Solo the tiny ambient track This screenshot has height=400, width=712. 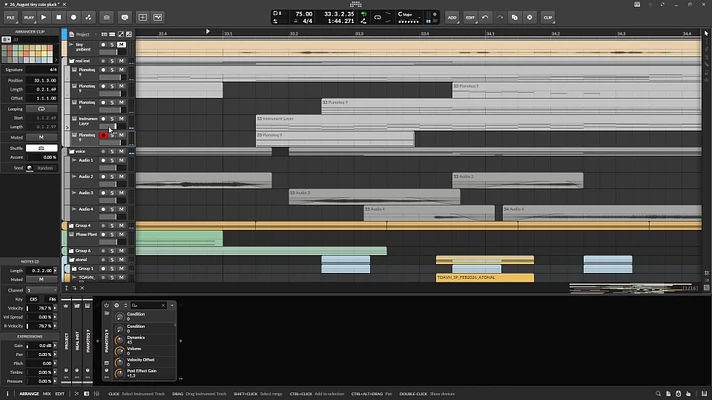[112, 44]
